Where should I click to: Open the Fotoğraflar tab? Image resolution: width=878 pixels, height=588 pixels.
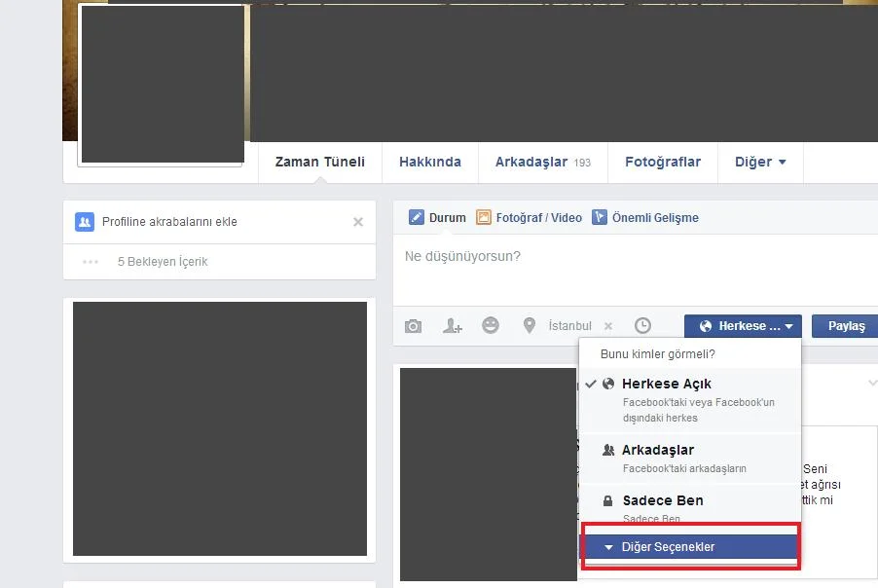tap(662, 163)
